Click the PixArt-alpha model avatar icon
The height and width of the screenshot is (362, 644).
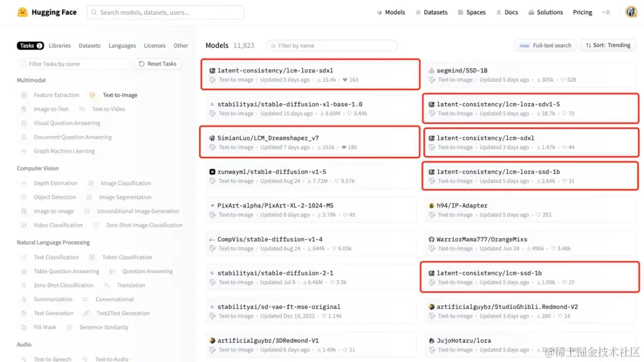pos(212,205)
